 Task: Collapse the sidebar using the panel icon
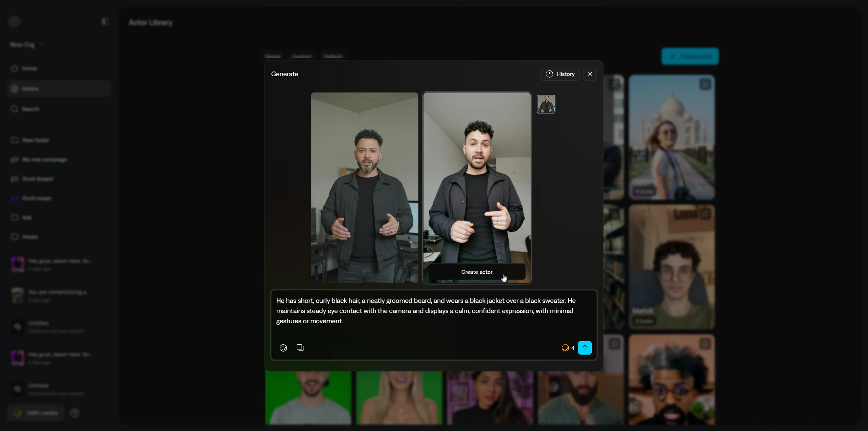pos(105,22)
